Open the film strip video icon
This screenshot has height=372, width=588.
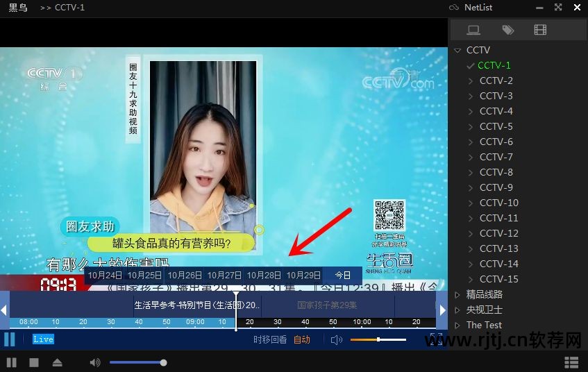point(540,30)
